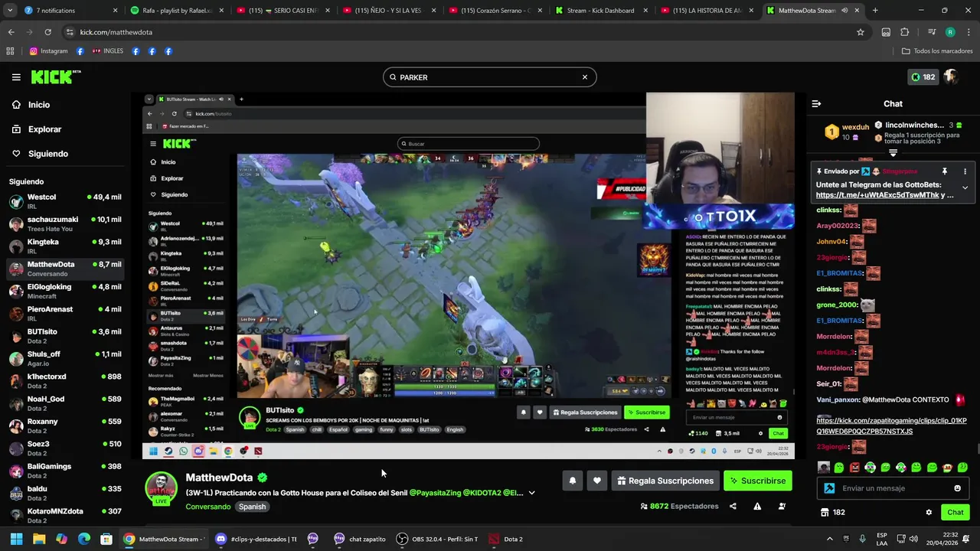Click the chat message input field
The width and height of the screenshot is (980, 551).
click(x=893, y=488)
